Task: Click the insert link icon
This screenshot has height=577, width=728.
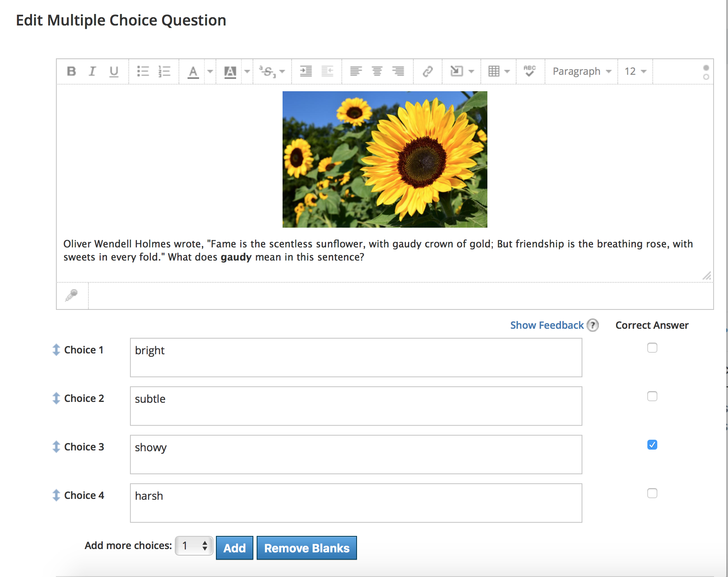Action: pyautogui.click(x=428, y=72)
